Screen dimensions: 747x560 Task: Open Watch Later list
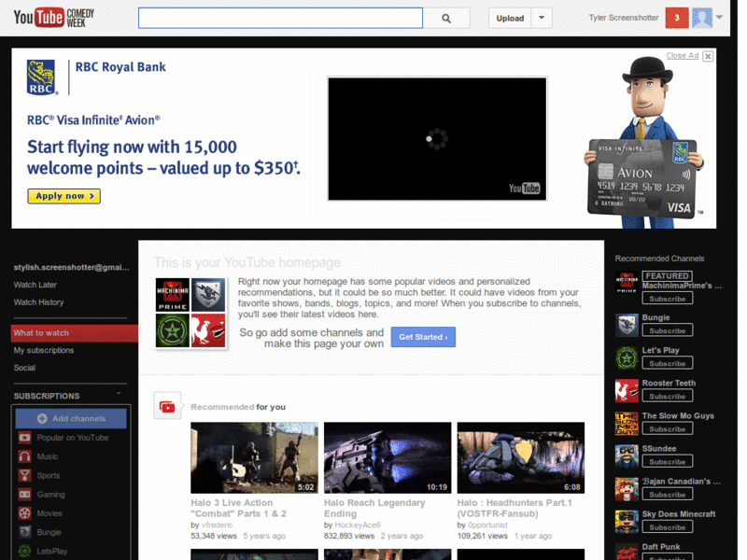(x=35, y=285)
